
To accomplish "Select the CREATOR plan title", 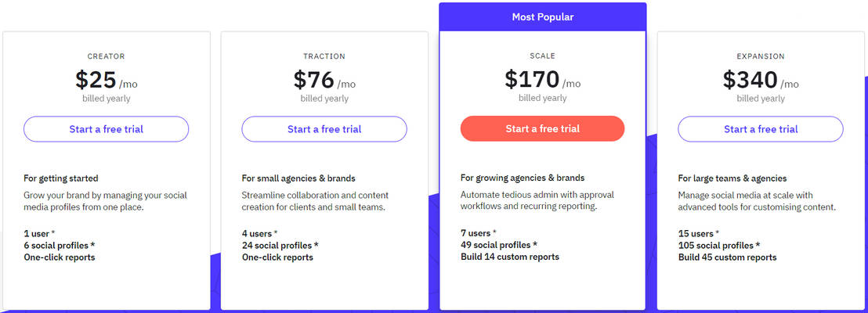I will click(x=106, y=56).
